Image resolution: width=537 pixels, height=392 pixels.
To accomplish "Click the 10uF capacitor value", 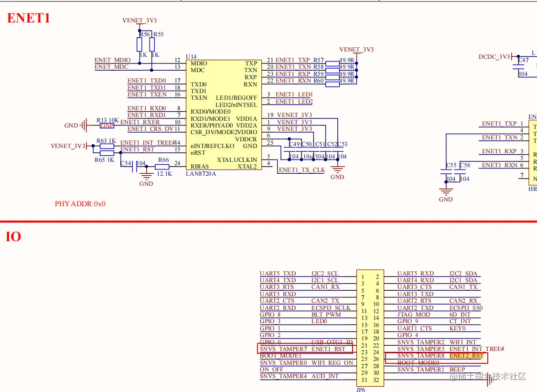I will tap(309, 157).
